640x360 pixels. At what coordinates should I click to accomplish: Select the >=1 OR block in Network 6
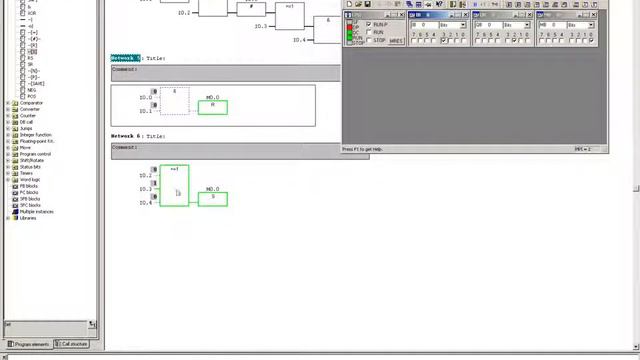(x=174, y=185)
